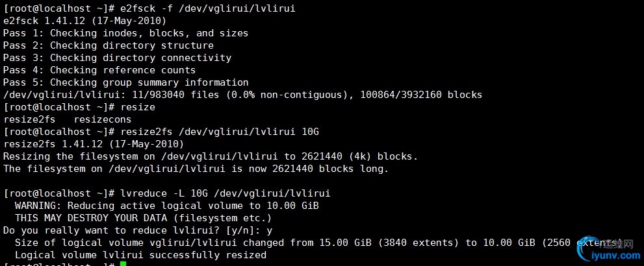644x266 pixels.
Task: Click the Pass 5 group summary line
Action: point(125,82)
